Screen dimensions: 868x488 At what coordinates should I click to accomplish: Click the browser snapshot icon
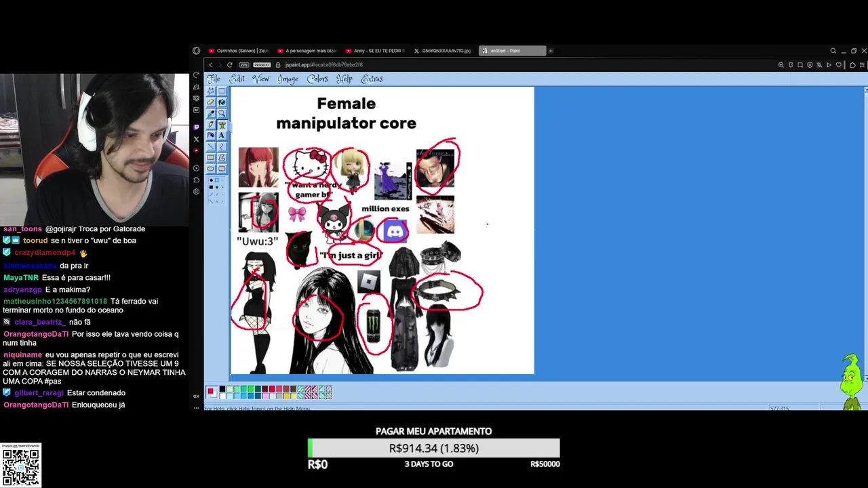[x=800, y=65]
